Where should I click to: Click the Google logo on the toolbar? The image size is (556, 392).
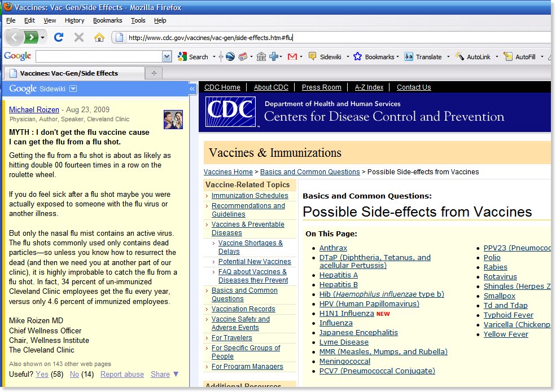tap(17, 56)
